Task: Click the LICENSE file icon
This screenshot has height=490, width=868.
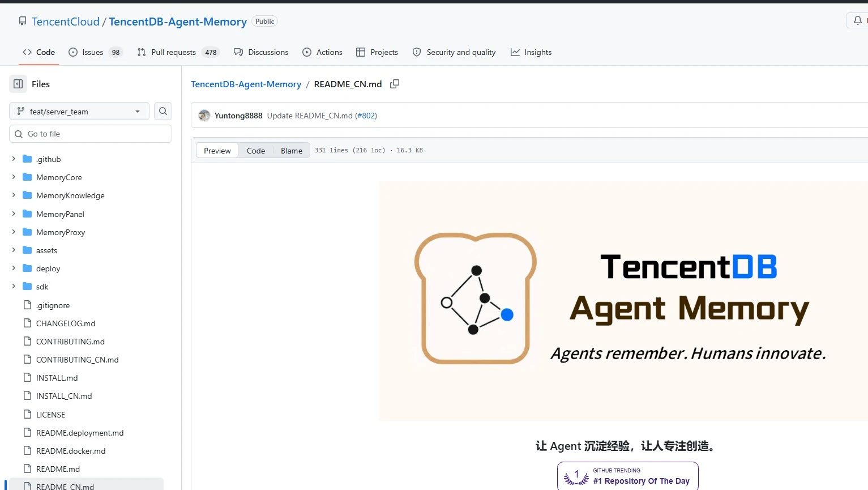Action: [27, 415]
